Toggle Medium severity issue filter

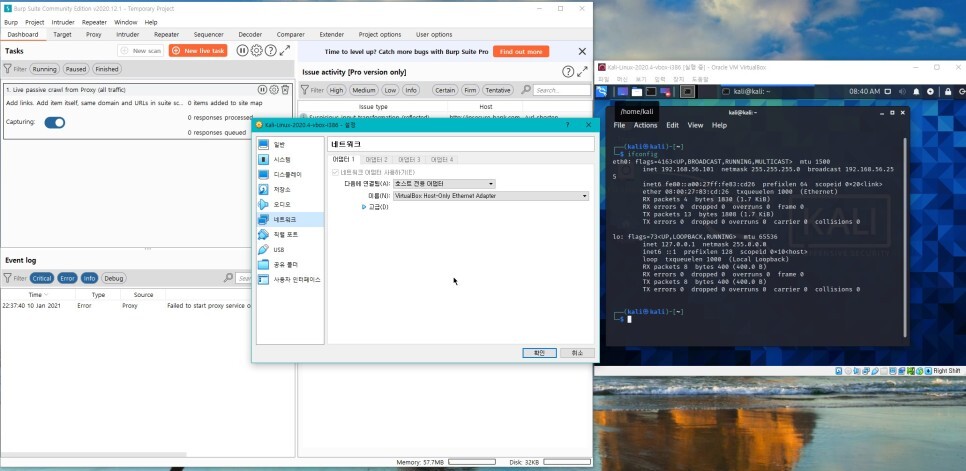coord(364,91)
